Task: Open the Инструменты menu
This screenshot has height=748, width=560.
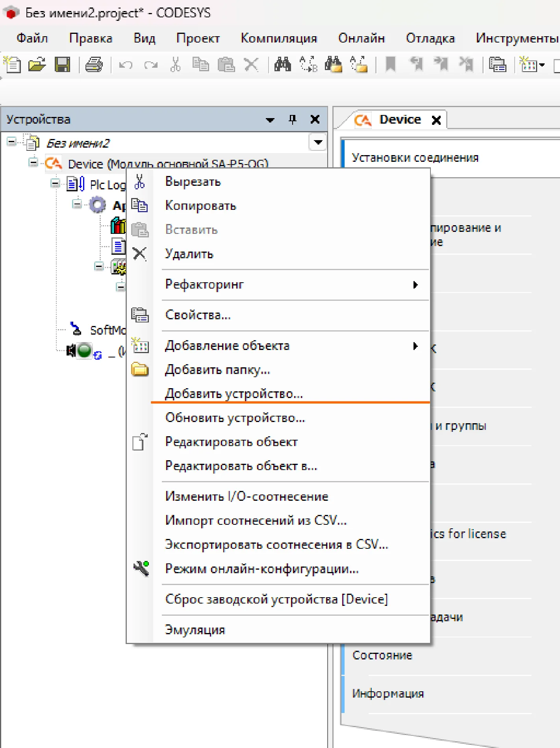Action: 517,38
